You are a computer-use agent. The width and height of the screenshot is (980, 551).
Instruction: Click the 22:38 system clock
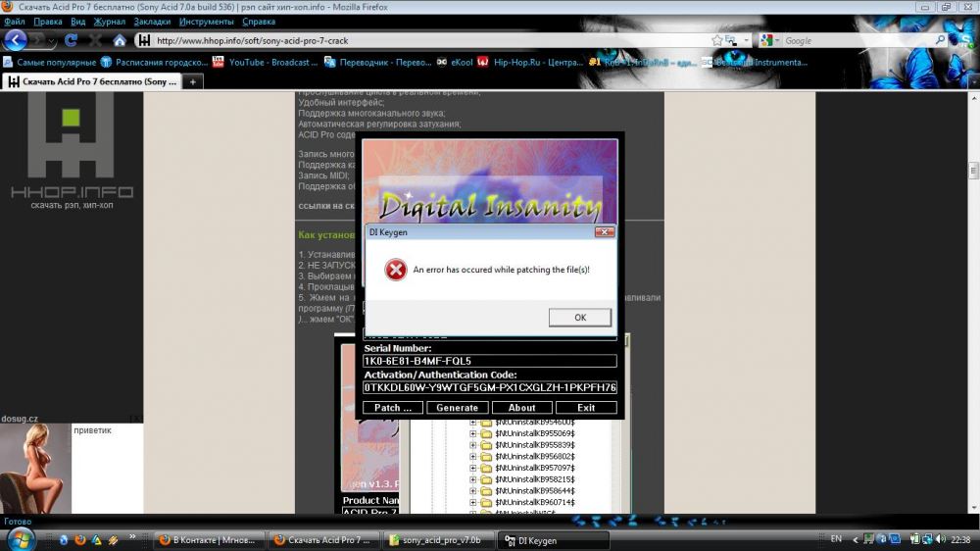click(960, 539)
